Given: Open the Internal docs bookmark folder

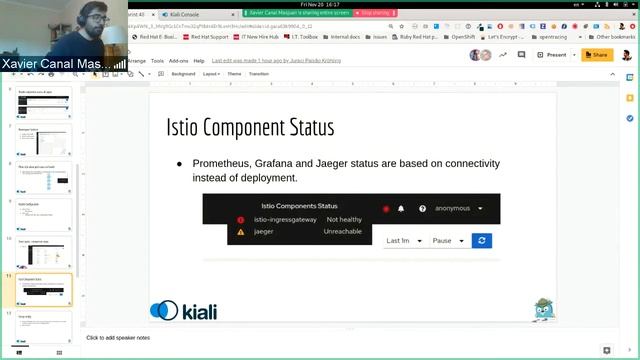Looking at the screenshot, I should [x=342, y=37].
